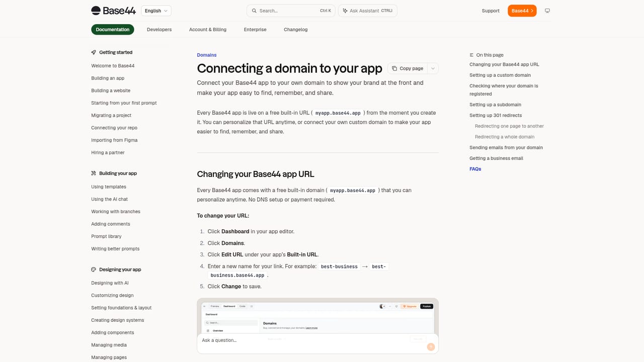Open Welcome to Base44 page
The image size is (644, 362).
[113, 66]
